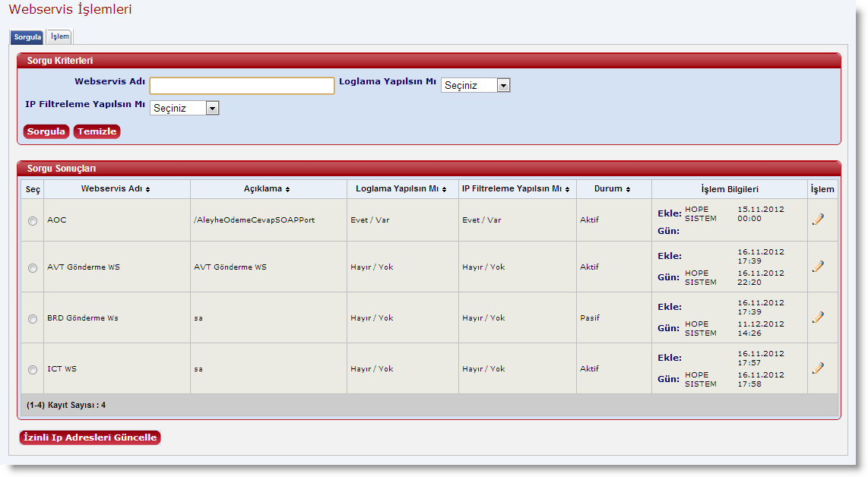The height and width of the screenshot is (477, 868).
Task: Click the ICT WS name cell
Action: 62,368
